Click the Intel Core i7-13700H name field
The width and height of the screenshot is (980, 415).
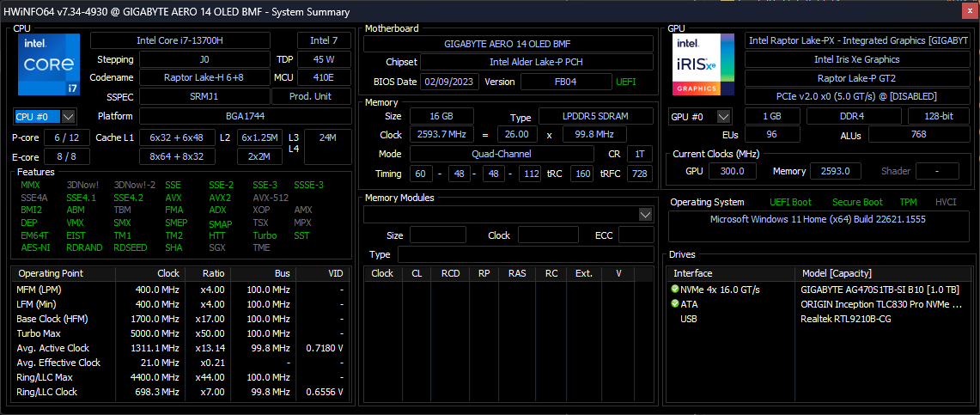[180, 40]
